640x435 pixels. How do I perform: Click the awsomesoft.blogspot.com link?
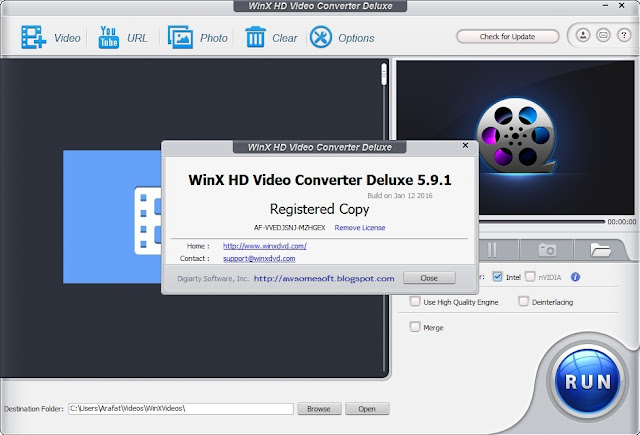pyautogui.click(x=324, y=278)
